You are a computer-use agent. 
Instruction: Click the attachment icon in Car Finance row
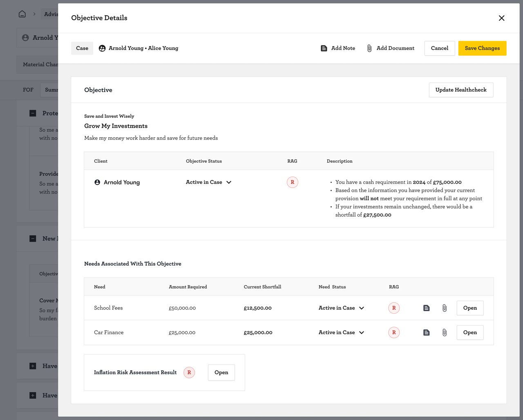pyautogui.click(x=445, y=333)
